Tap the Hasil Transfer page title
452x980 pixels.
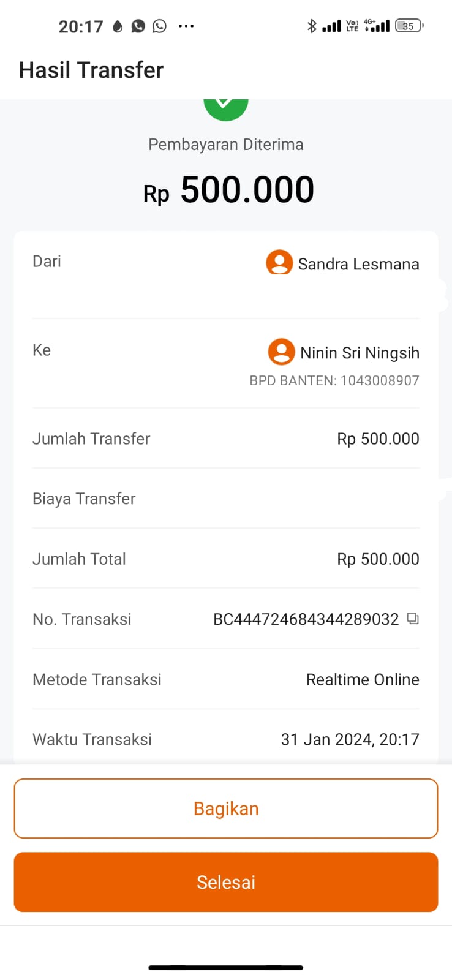coord(91,70)
